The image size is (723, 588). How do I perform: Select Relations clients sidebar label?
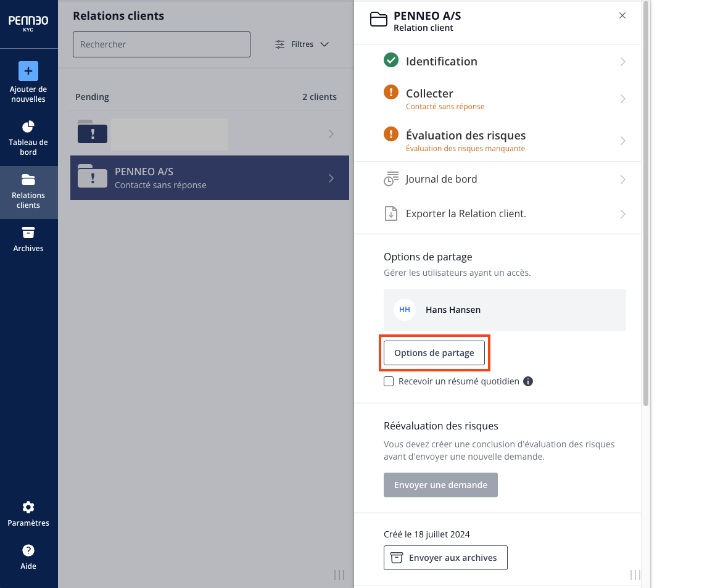point(28,200)
